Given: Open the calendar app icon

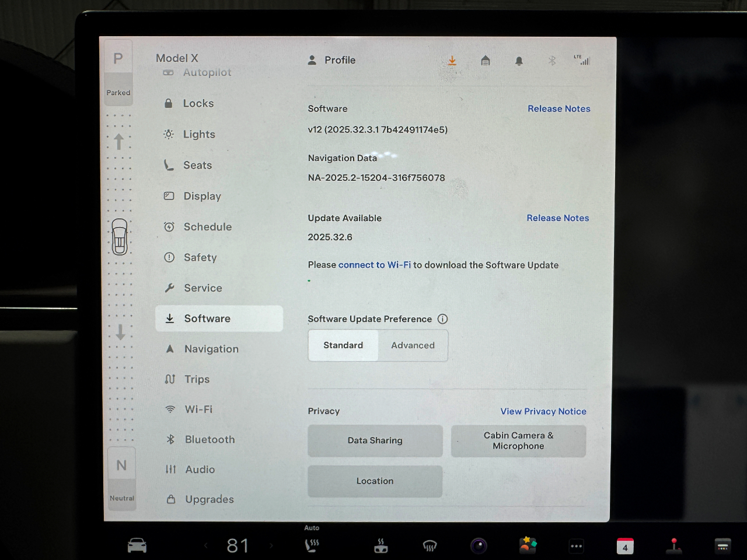Looking at the screenshot, I should click(625, 546).
